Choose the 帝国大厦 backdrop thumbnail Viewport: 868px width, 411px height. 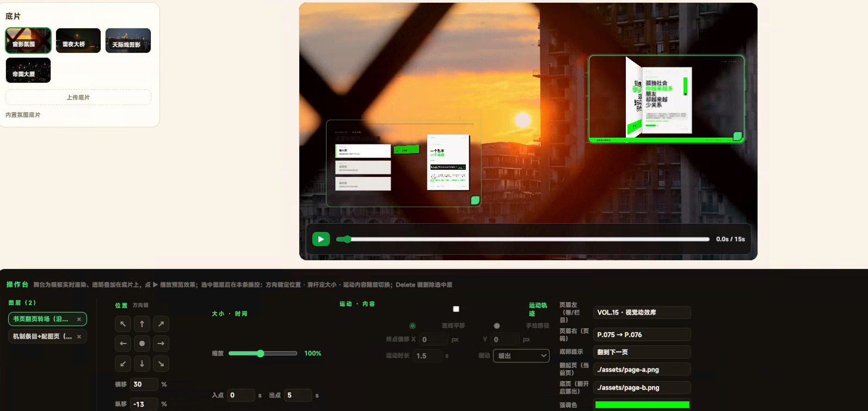click(x=28, y=70)
